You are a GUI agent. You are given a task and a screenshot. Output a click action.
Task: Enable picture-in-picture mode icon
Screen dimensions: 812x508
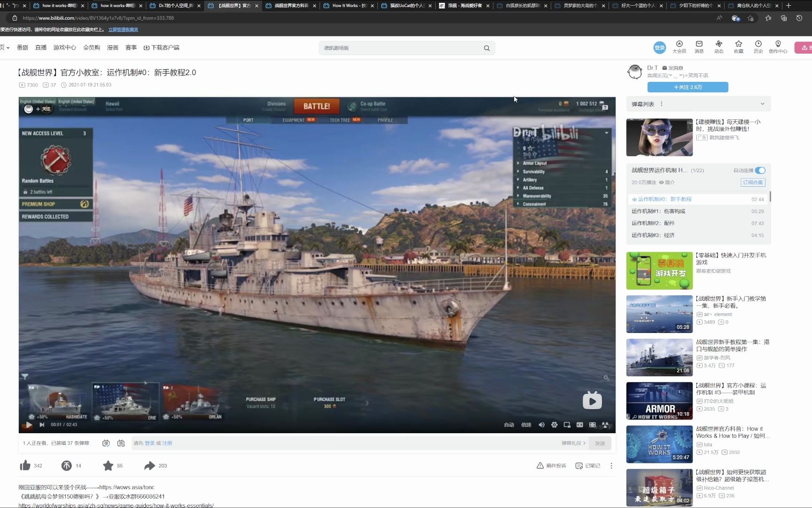pyautogui.click(x=567, y=425)
